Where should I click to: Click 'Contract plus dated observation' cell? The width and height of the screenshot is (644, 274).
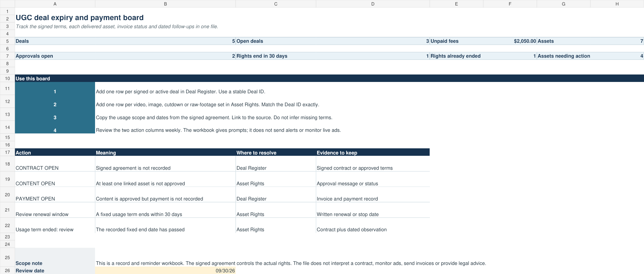pyautogui.click(x=373, y=225)
